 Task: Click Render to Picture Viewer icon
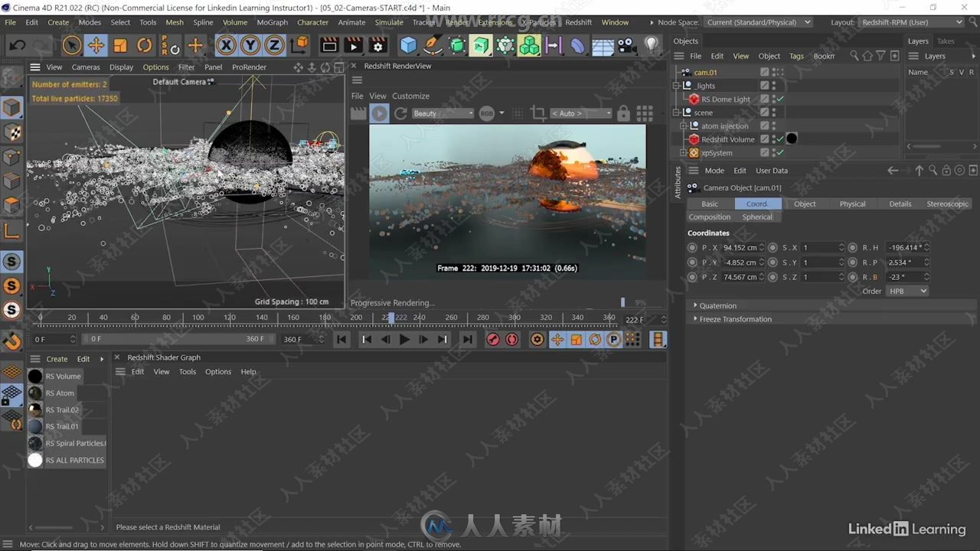(x=353, y=46)
